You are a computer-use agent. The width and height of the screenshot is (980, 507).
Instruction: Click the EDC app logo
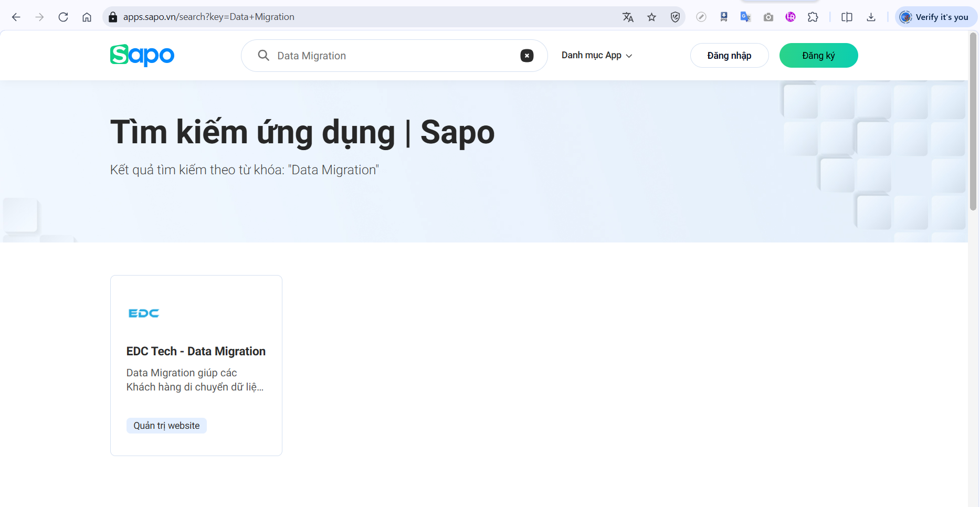(144, 313)
